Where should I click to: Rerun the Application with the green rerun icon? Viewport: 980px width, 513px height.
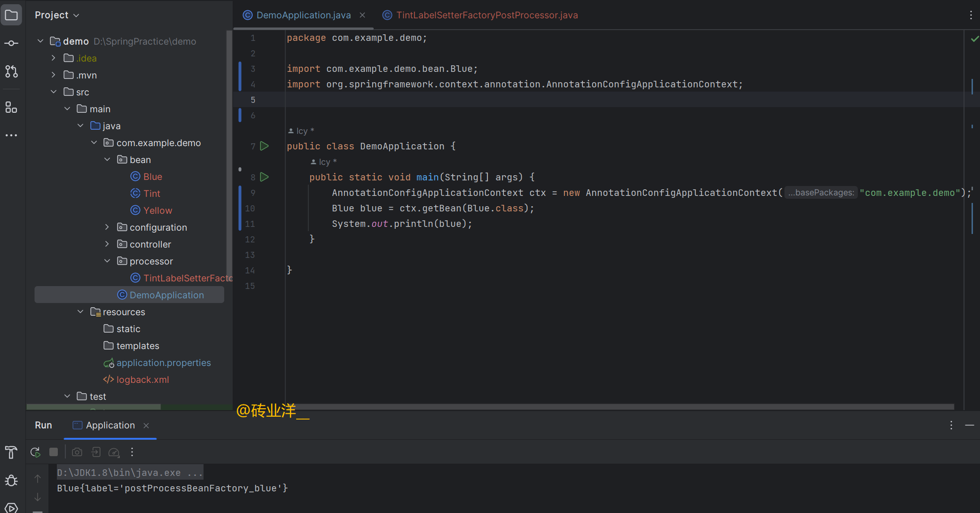pos(35,451)
